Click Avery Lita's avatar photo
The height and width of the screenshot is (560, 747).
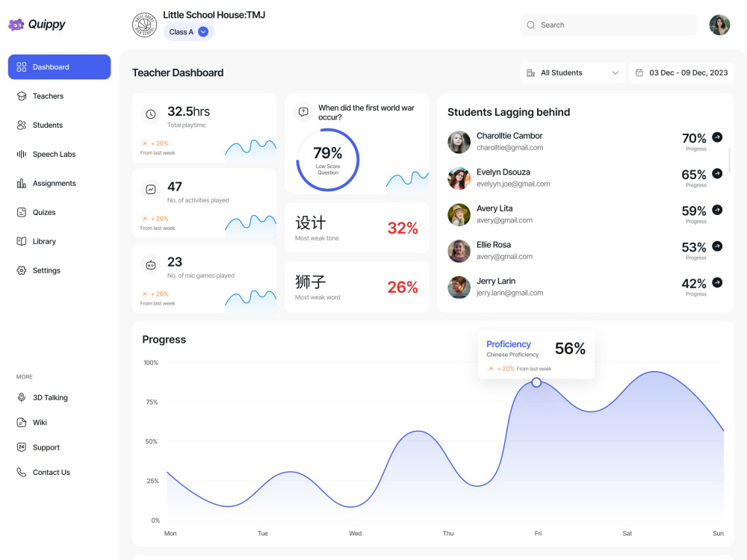(x=459, y=215)
